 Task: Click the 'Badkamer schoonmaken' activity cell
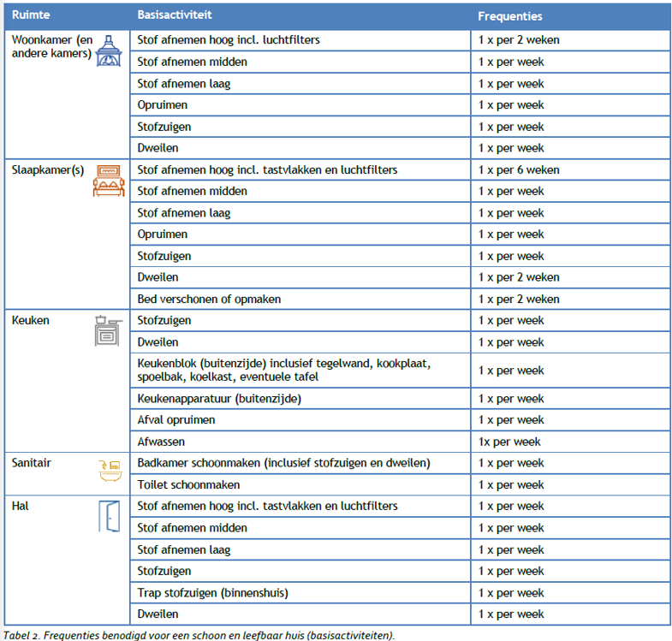[283, 463]
